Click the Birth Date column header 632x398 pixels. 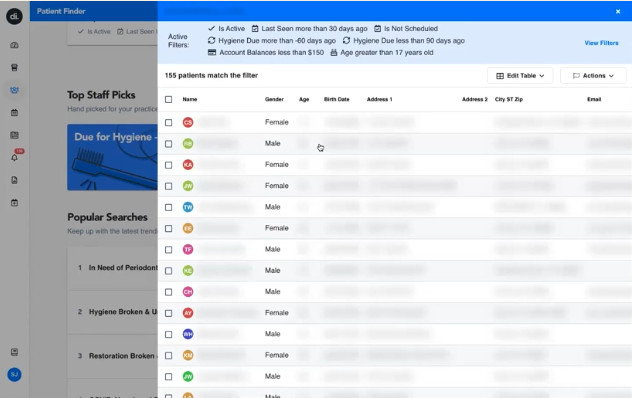pos(337,99)
